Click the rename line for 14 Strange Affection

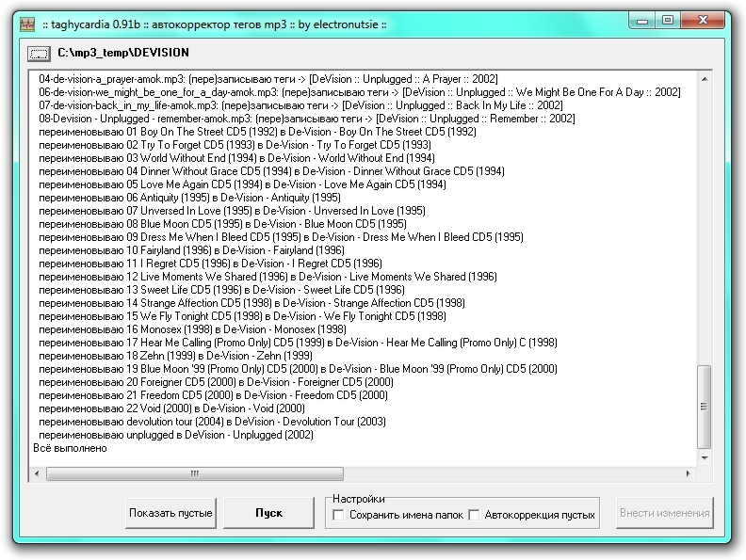(x=252, y=303)
